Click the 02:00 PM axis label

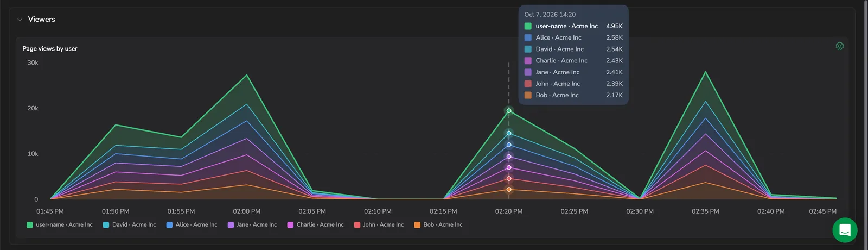pyautogui.click(x=247, y=211)
